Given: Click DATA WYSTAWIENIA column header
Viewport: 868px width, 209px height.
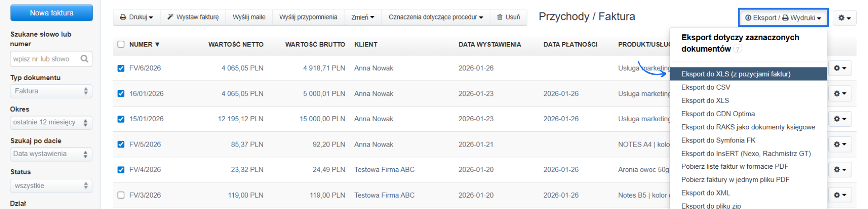Looking at the screenshot, I should coord(490,44).
